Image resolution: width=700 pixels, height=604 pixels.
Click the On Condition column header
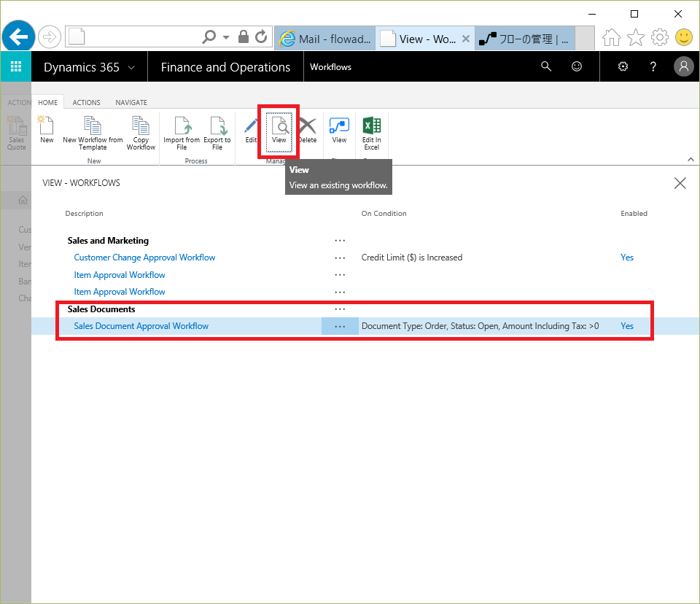(x=384, y=214)
